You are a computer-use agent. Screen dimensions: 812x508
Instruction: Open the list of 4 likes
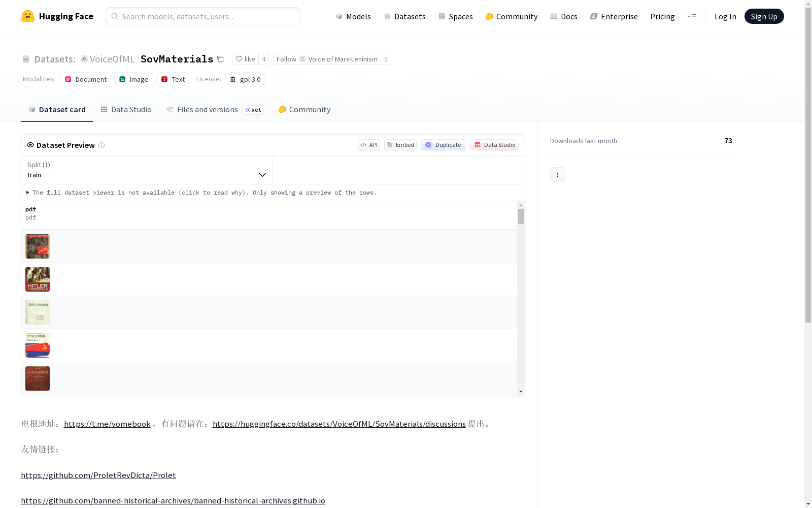click(264, 59)
